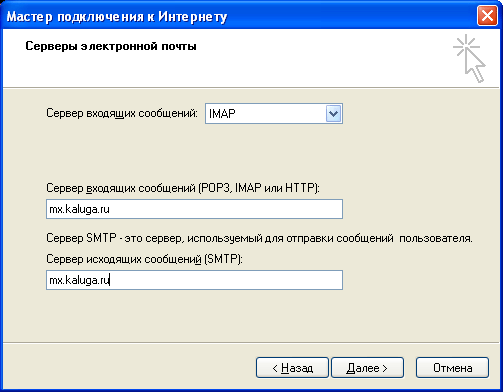
Task: Click the SMTP server description sentence
Action: coord(259,238)
